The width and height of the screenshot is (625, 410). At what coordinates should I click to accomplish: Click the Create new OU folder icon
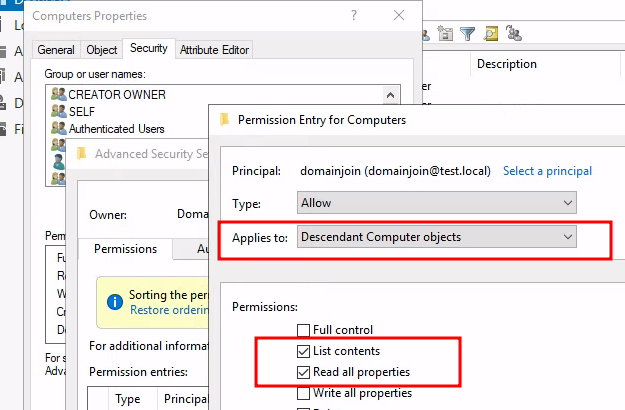click(445, 34)
